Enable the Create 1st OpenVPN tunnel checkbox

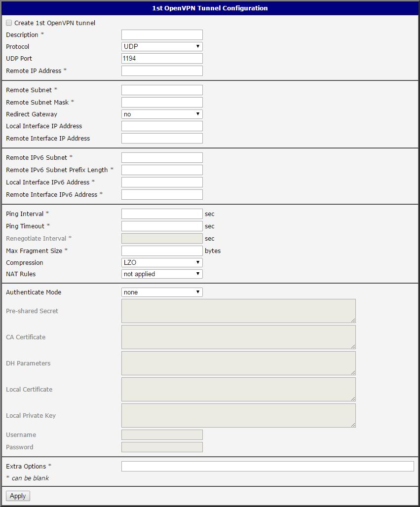9,23
